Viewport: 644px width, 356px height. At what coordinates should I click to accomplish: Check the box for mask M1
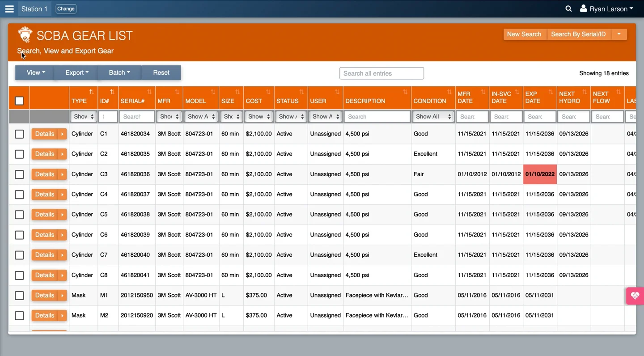point(19,296)
